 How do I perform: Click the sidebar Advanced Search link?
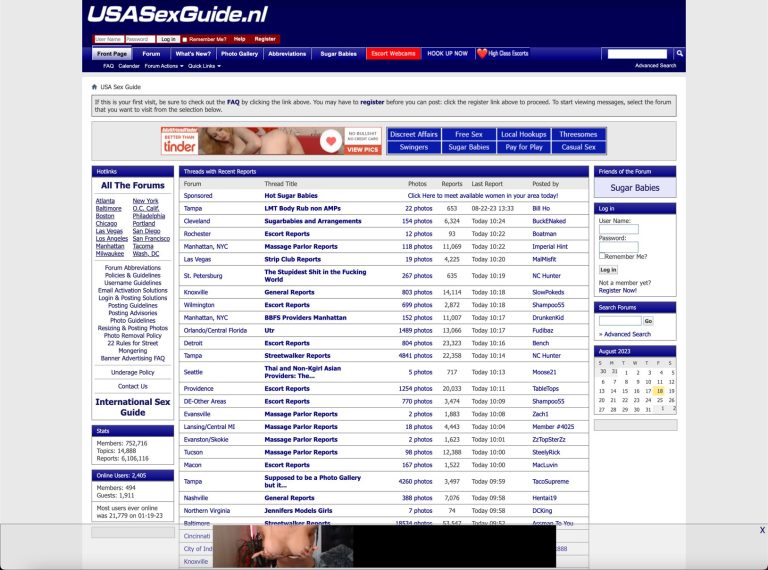tap(627, 334)
